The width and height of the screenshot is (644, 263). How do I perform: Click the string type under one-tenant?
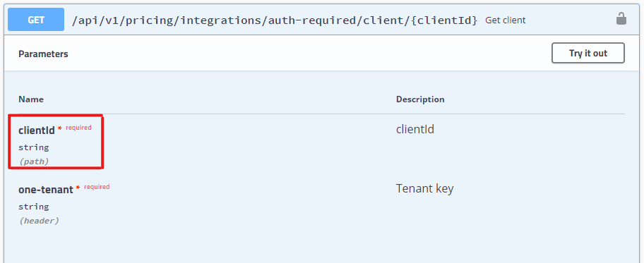point(34,207)
